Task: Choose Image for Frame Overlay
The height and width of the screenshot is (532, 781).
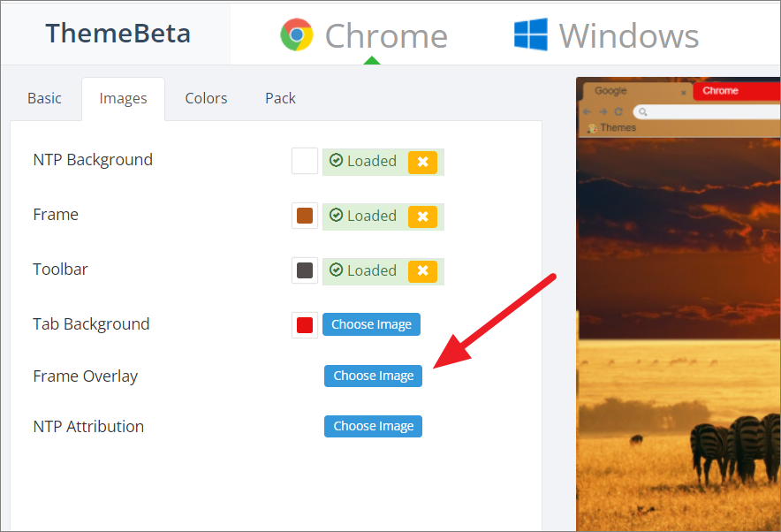Action: coord(373,376)
